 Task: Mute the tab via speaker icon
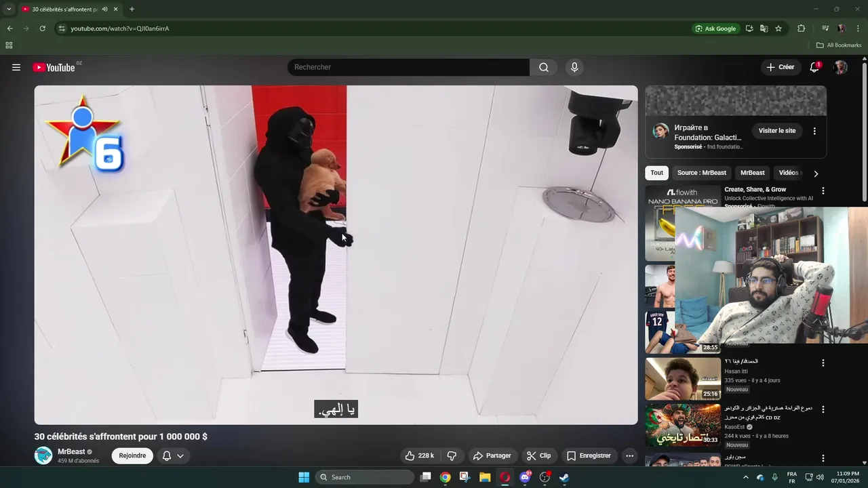[104, 9]
